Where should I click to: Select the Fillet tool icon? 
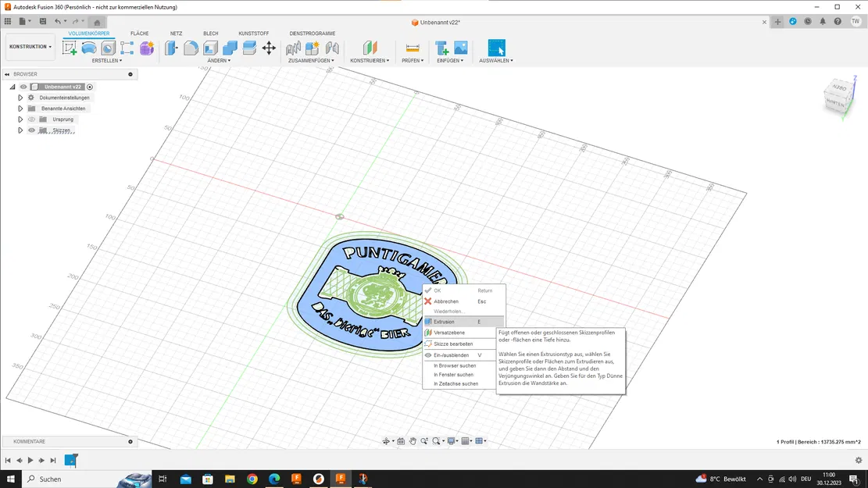pyautogui.click(x=191, y=48)
